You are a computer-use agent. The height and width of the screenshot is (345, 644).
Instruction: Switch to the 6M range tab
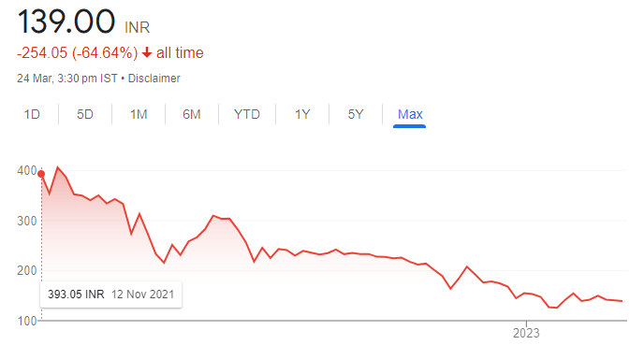[x=192, y=114]
